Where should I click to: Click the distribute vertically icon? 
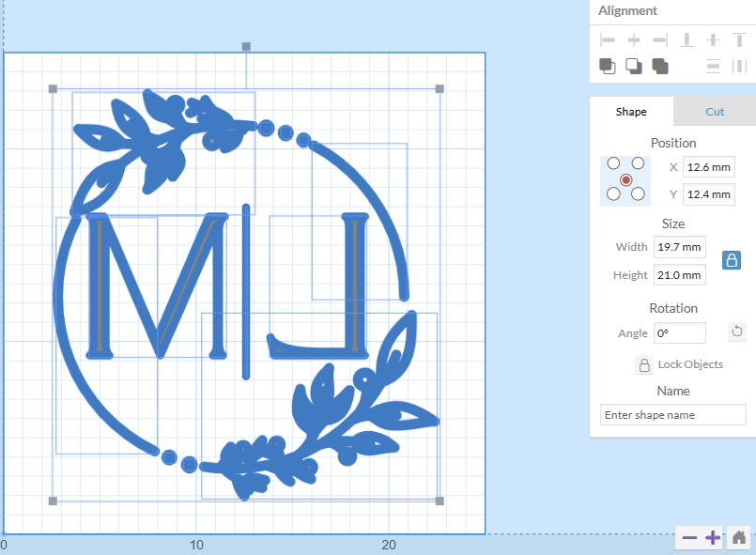tap(713, 66)
